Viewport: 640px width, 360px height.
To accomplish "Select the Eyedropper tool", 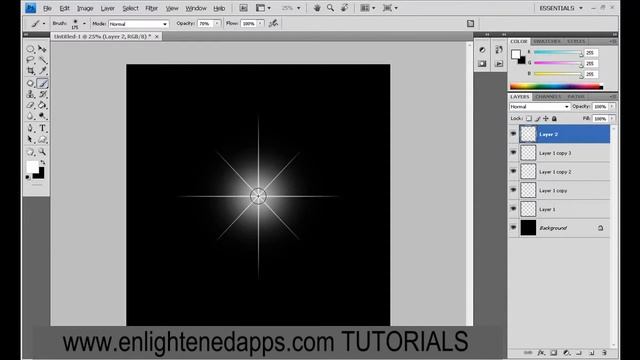I will click(x=42, y=71).
